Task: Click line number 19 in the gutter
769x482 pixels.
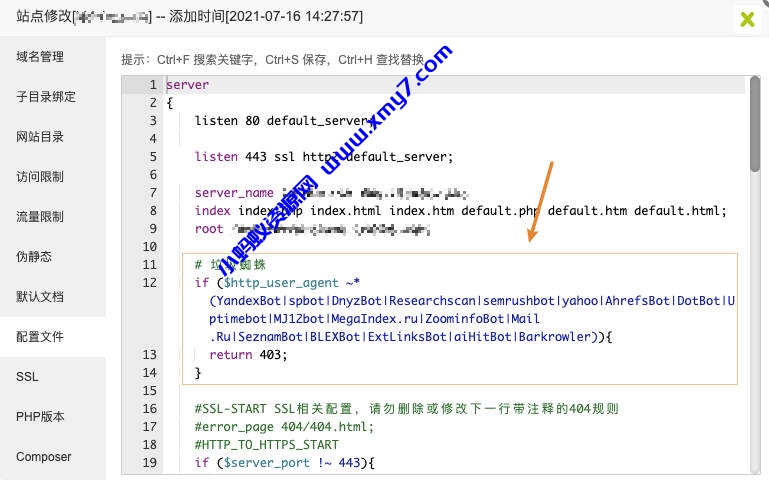Action: click(150, 462)
